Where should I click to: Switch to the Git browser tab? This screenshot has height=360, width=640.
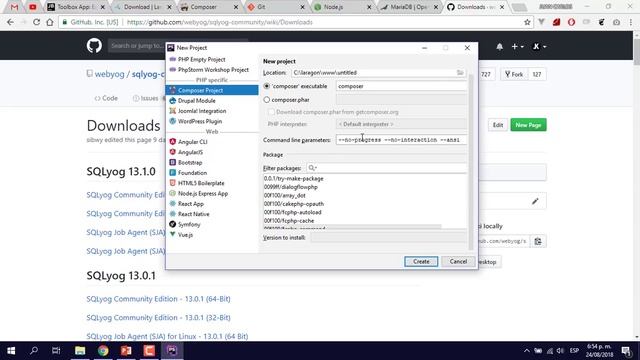[x=276, y=7]
